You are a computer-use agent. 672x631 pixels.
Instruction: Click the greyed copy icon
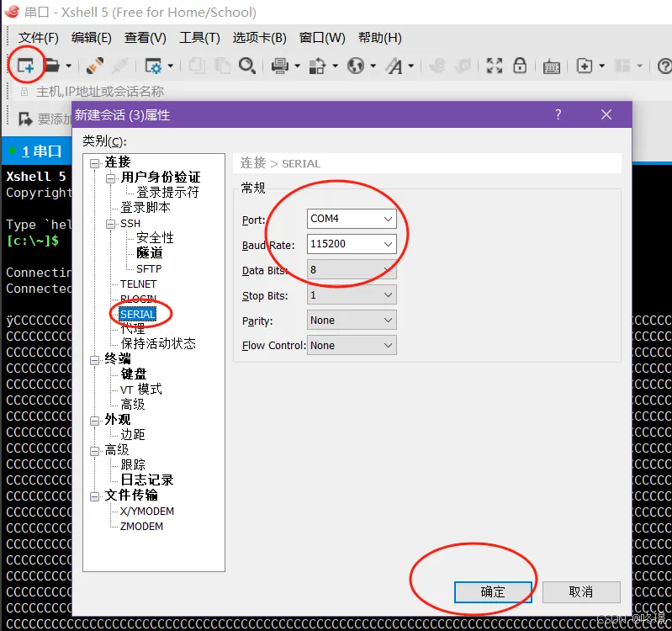point(197,66)
